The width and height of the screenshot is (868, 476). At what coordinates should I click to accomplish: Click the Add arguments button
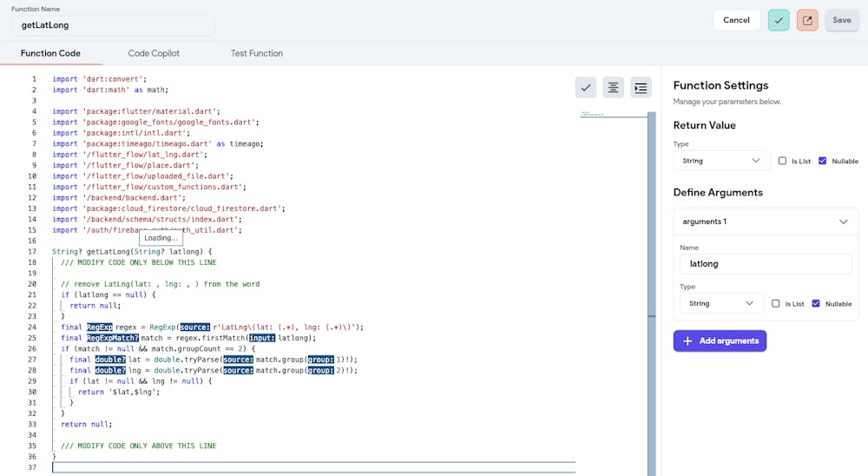(720, 340)
